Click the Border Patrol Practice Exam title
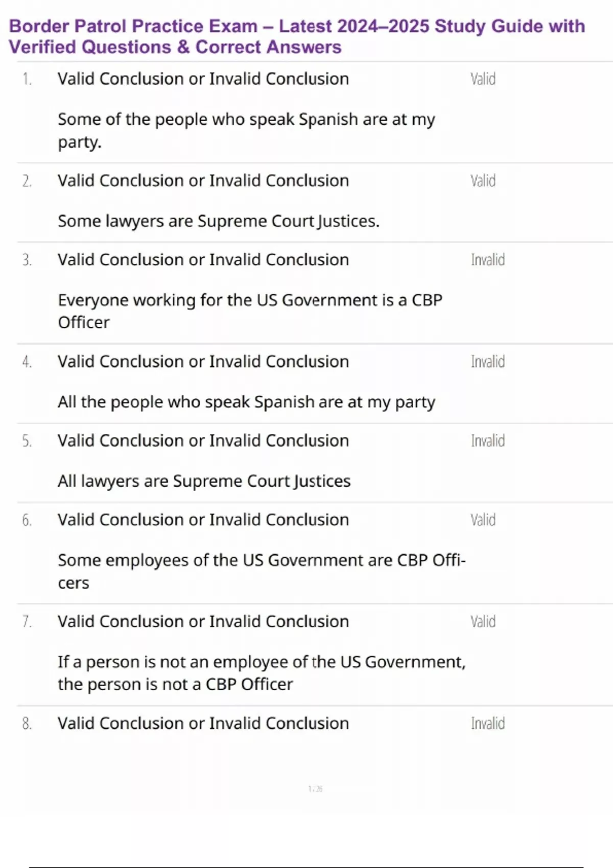 (297, 36)
